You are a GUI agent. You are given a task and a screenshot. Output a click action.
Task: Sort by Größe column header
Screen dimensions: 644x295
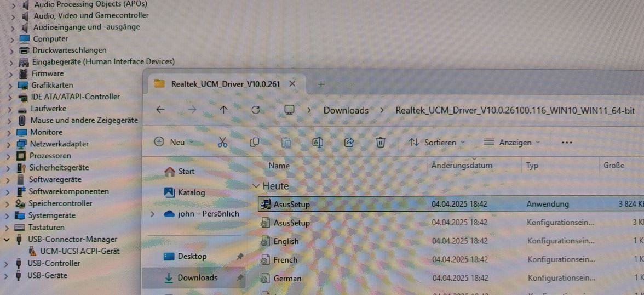point(614,166)
